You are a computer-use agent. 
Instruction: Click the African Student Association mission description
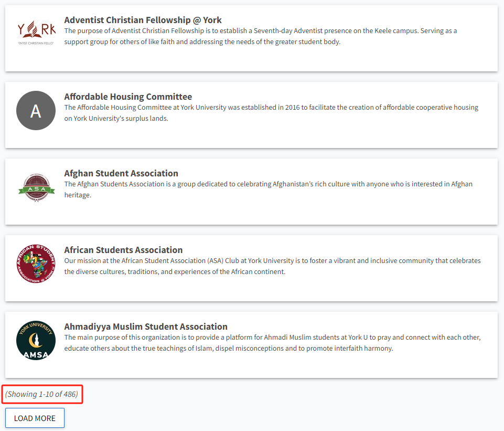[x=273, y=266]
